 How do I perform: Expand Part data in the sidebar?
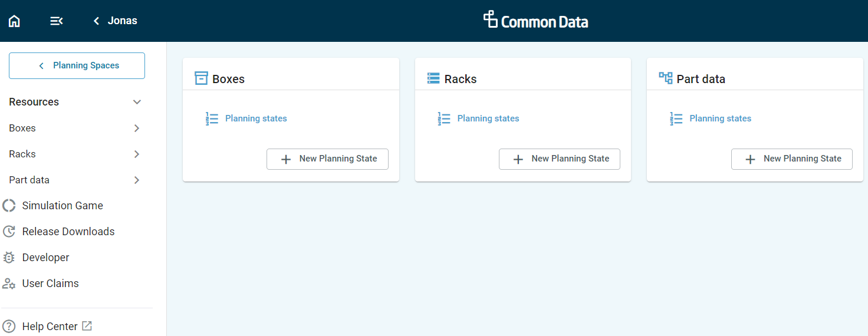(137, 180)
